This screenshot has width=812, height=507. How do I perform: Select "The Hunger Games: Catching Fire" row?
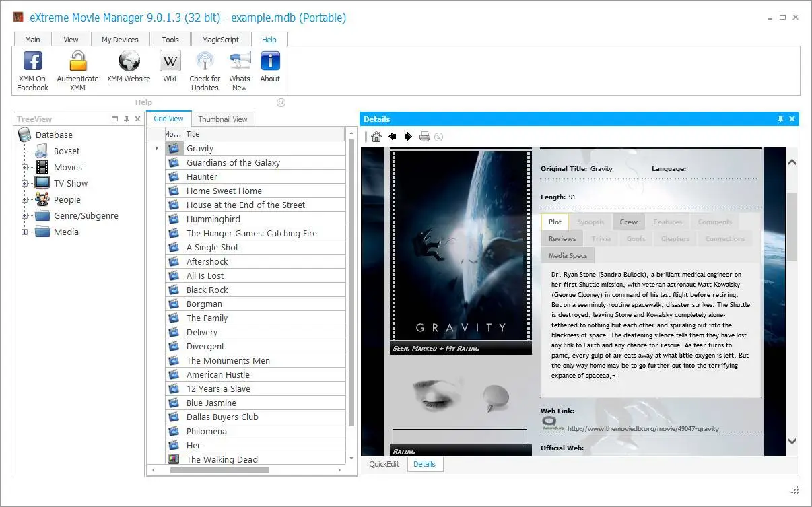(256, 233)
